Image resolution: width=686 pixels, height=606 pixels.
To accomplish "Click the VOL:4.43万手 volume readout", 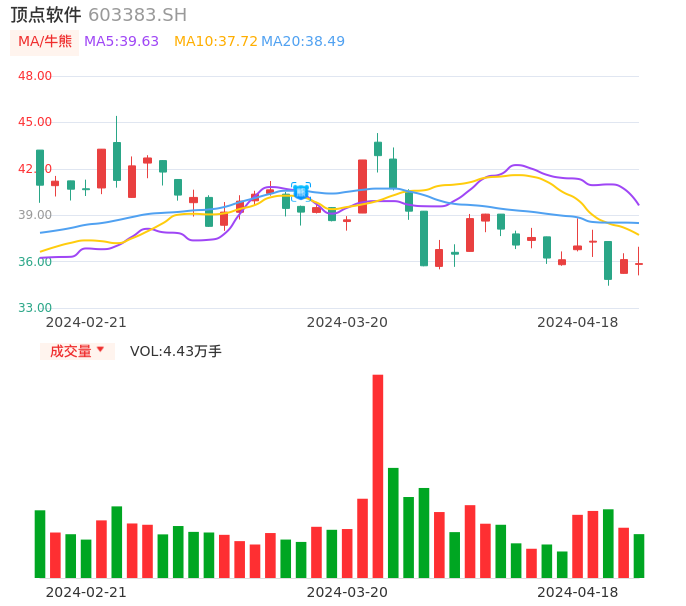I will 176,351.
